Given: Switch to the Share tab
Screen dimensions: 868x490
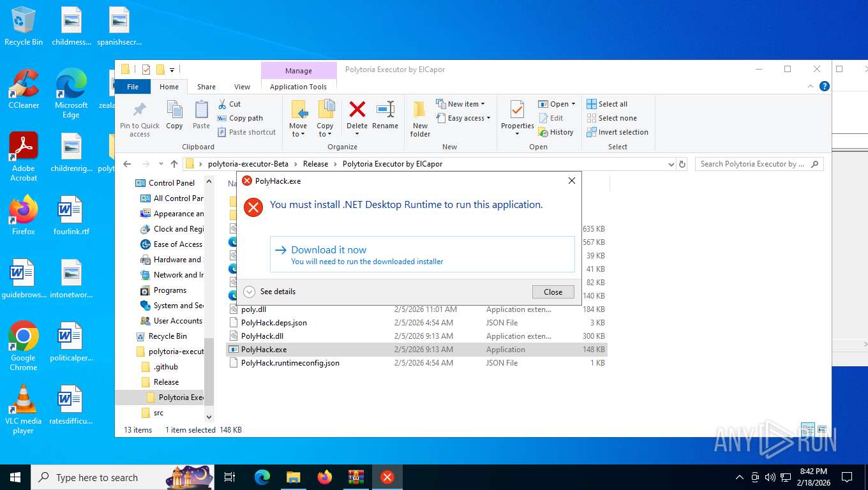Looking at the screenshot, I should (206, 87).
